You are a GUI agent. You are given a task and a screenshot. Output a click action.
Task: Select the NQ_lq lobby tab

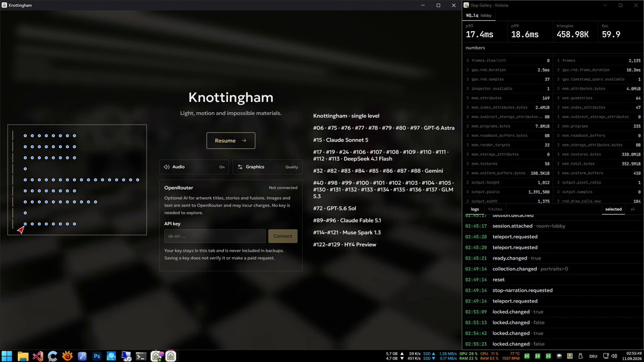point(479,16)
